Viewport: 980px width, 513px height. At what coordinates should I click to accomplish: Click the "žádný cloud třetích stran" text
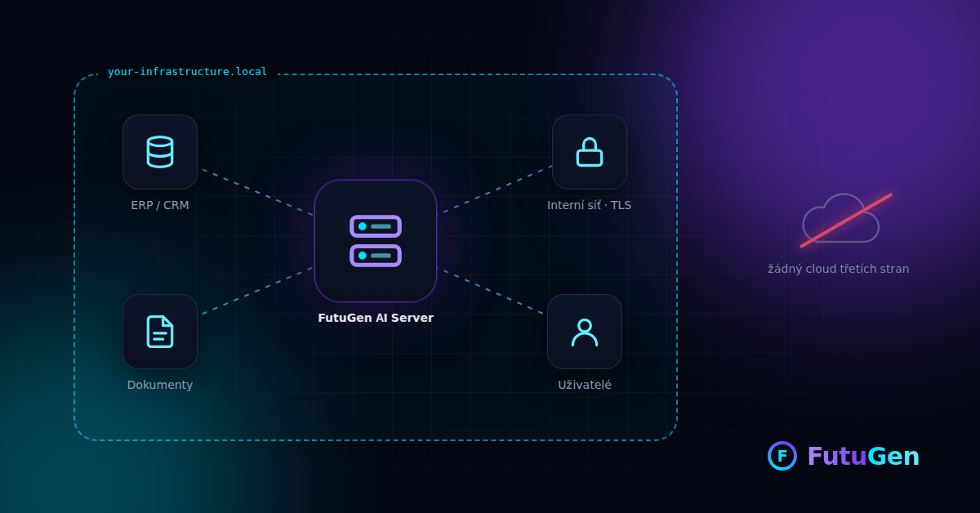click(839, 269)
